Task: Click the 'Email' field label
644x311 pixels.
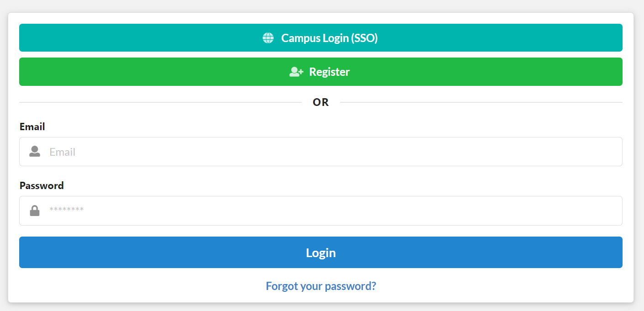Action: point(32,127)
